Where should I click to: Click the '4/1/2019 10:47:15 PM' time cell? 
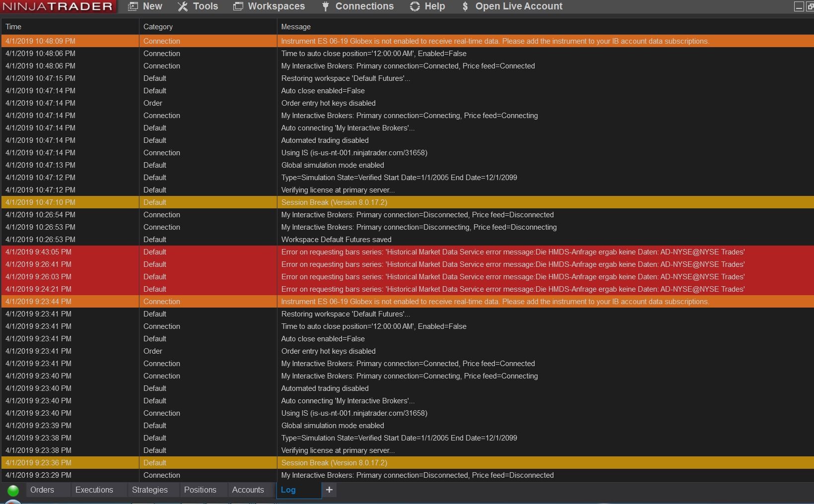(x=41, y=78)
